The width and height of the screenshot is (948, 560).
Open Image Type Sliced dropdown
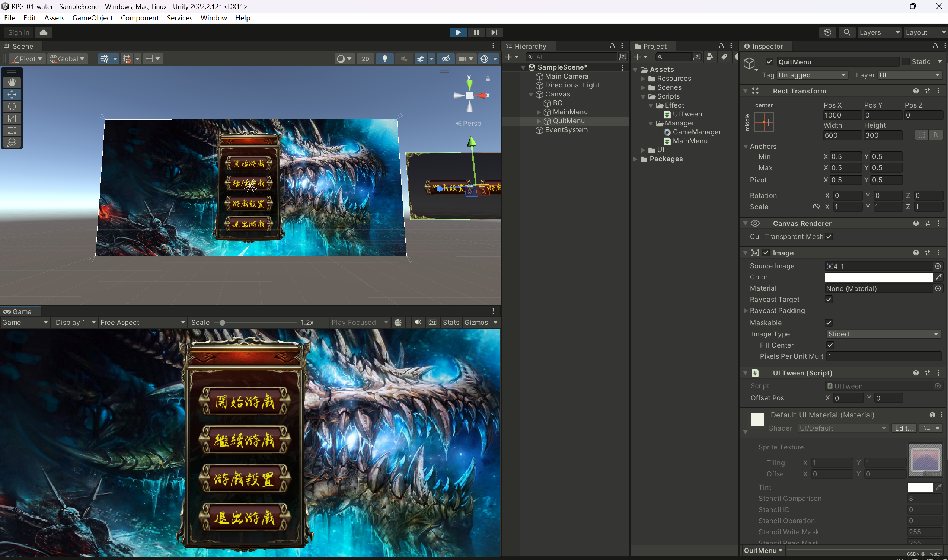[x=883, y=335]
